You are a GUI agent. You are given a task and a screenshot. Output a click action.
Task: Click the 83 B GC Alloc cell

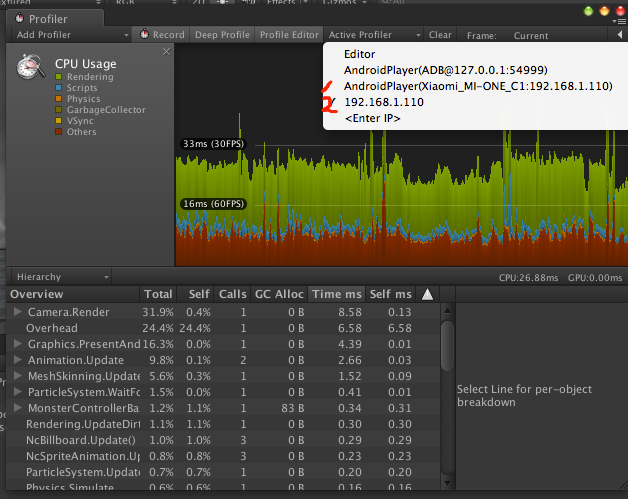pos(292,408)
